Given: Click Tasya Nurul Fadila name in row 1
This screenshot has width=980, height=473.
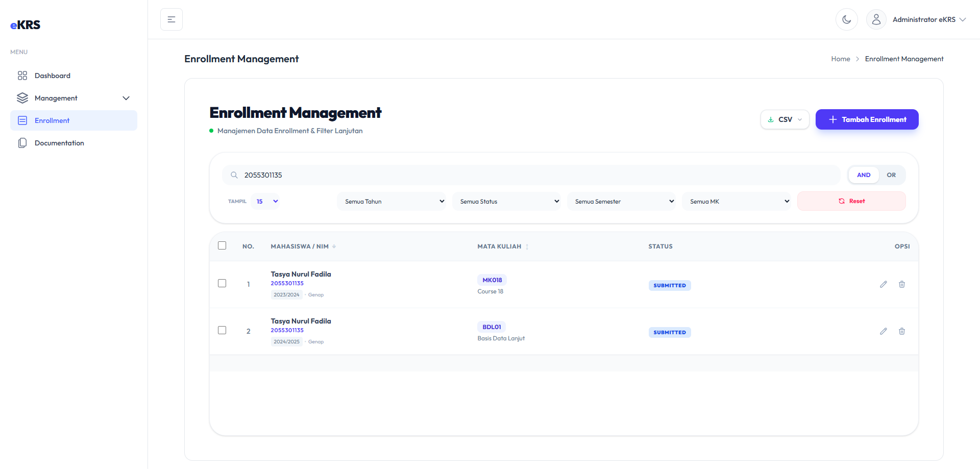Looking at the screenshot, I should pos(301,275).
